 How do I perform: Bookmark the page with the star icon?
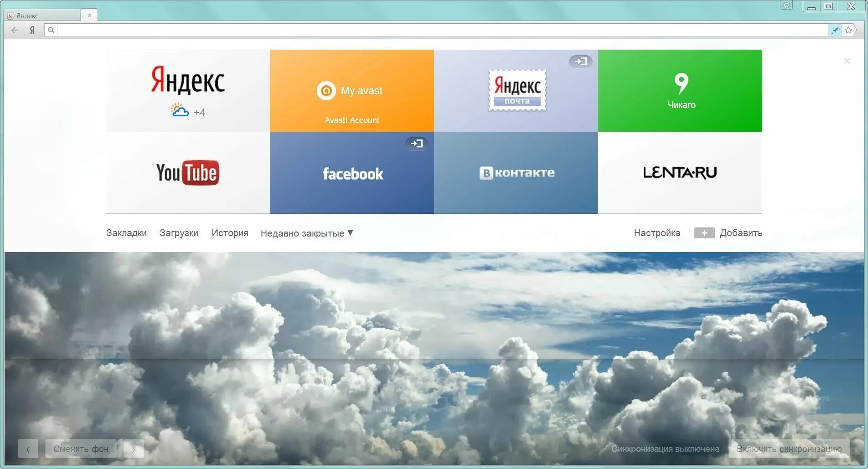pos(848,30)
